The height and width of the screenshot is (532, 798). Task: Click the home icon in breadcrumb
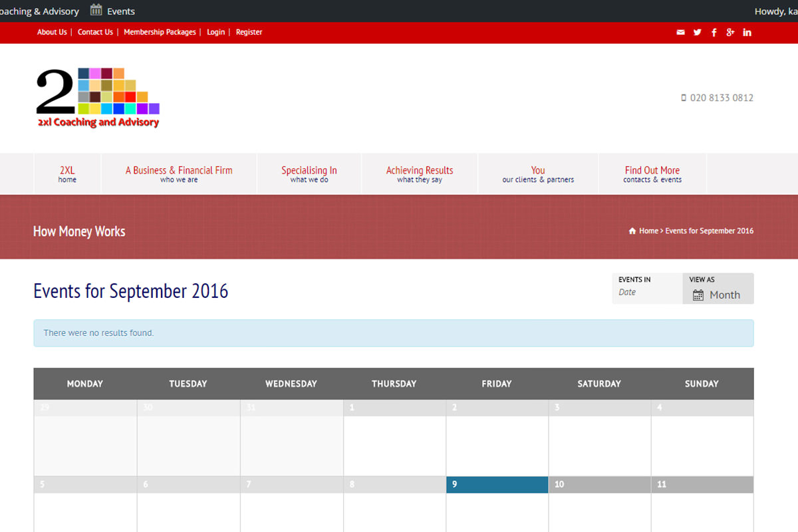[x=632, y=231]
